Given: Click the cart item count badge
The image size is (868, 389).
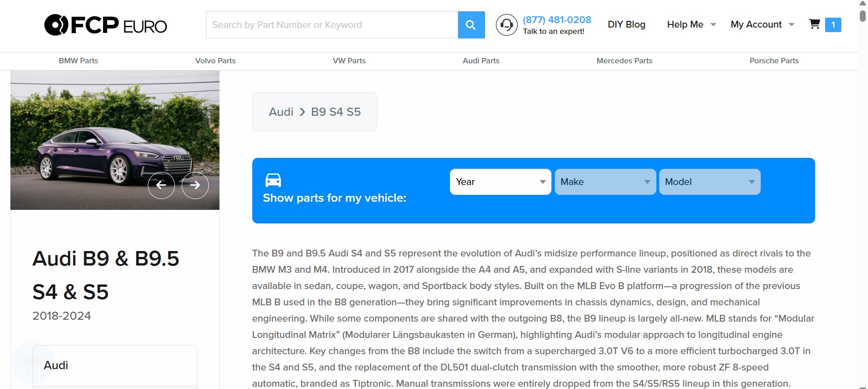Looking at the screenshot, I should (x=833, y=25).
